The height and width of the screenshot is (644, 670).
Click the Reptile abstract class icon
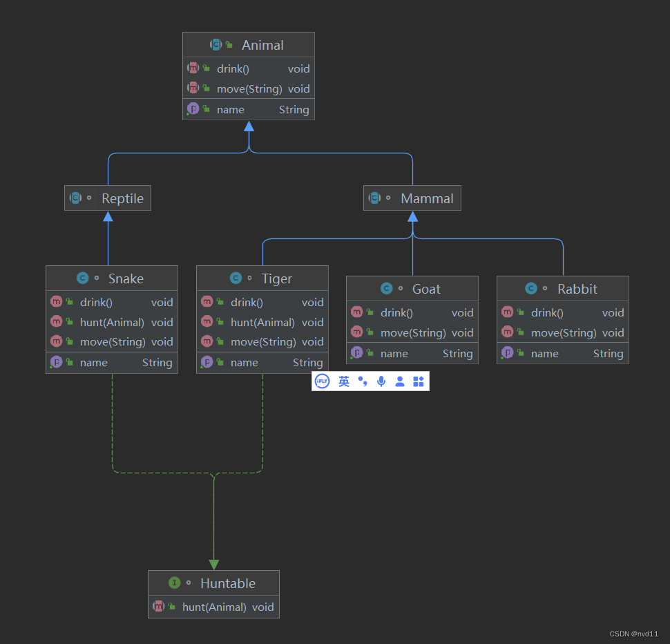[75, 198]
